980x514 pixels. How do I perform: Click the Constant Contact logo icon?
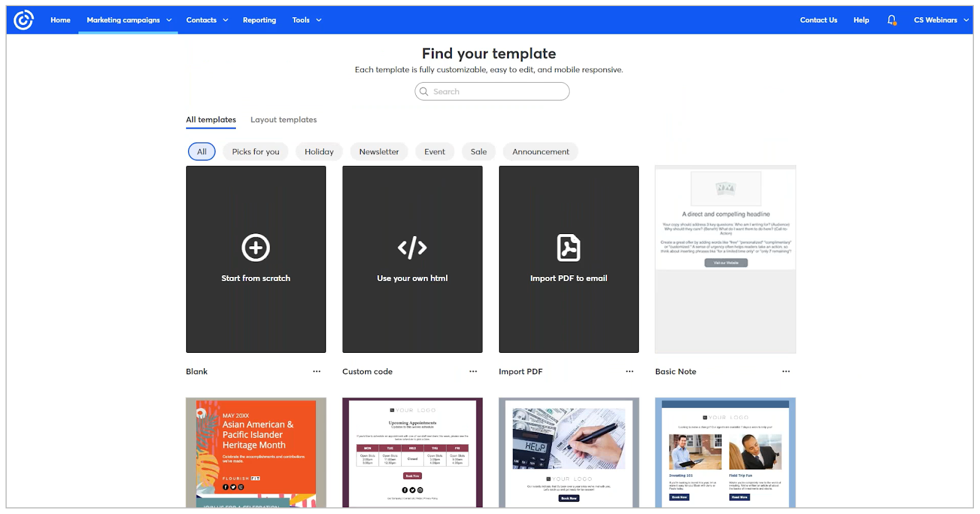(x=23, y=20)
